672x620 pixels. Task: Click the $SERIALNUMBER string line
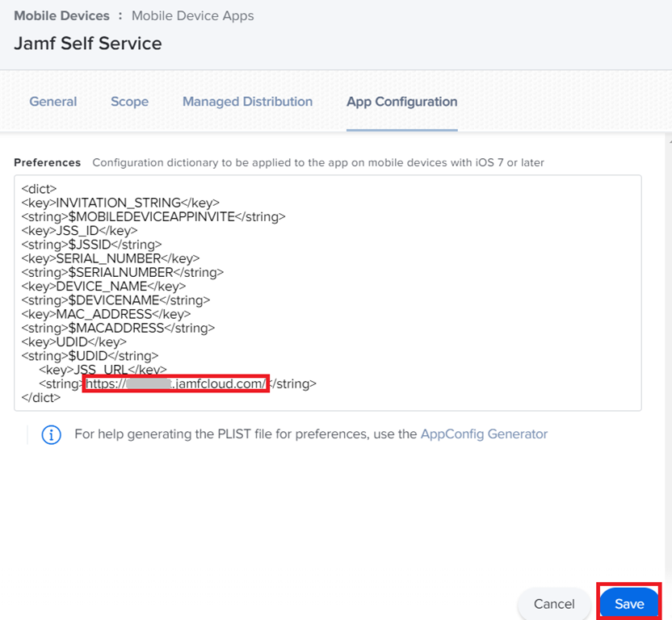pos(123,272)
